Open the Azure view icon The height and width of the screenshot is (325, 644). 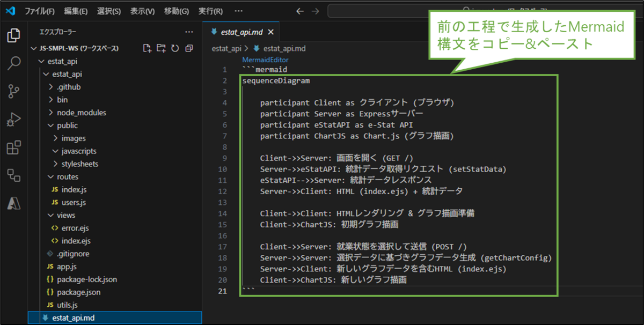click(13, 203)
